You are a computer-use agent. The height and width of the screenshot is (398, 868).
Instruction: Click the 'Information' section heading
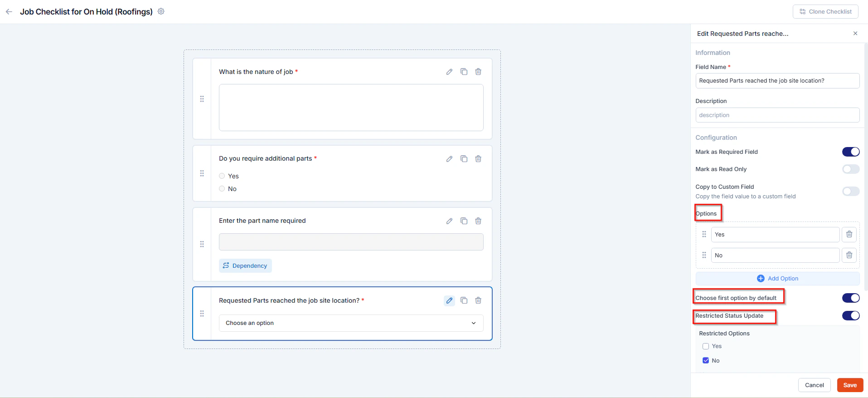[713, 53]
